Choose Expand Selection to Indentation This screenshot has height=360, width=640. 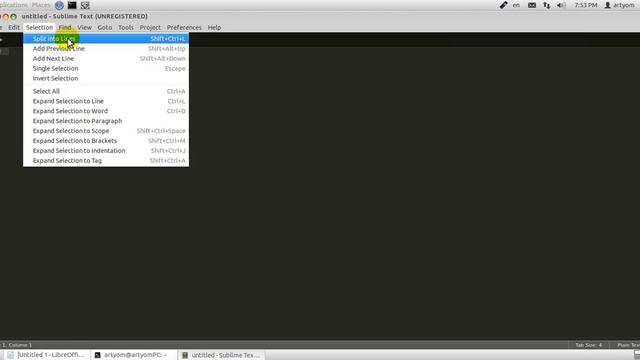[x=106, y=151]
